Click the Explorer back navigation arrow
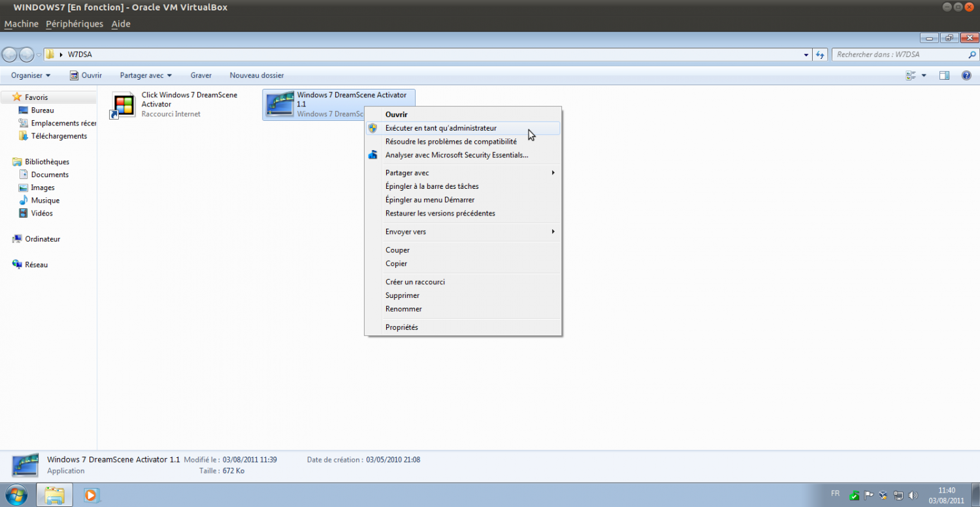Screen dimensions: 980x507 [10, 54]
